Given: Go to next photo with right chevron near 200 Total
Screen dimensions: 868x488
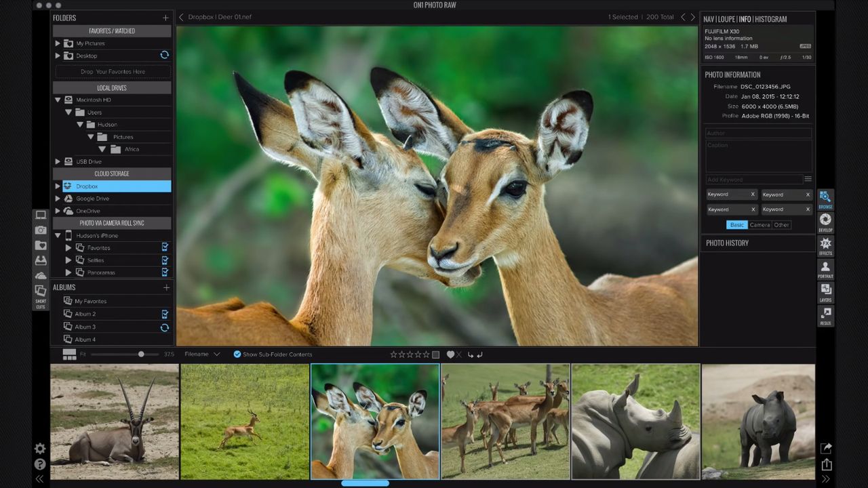Looking at the screenshot, I should [692, 17].
